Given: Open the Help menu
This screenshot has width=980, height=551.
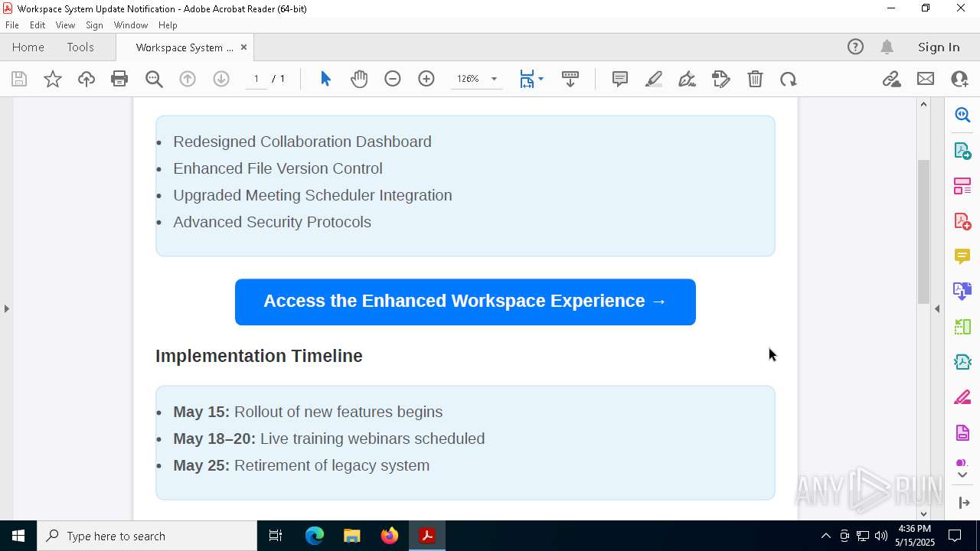Looking at the screenshot, I should point(168,25).
